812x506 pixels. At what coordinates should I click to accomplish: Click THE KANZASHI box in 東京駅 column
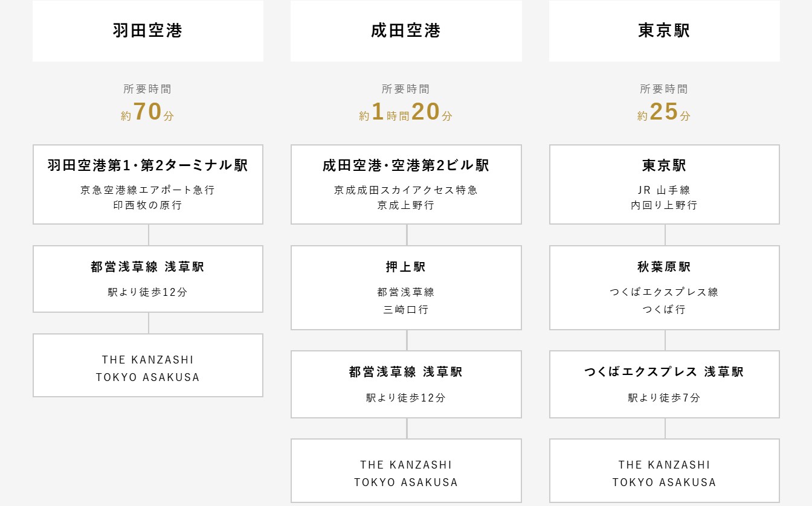click(x=664, y=471)
